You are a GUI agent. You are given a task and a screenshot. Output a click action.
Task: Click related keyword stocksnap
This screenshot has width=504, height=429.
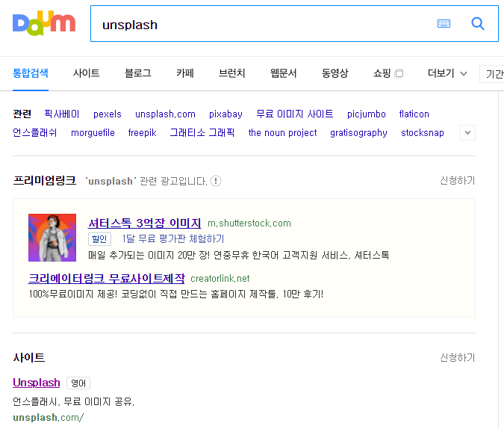click(423, 132)
